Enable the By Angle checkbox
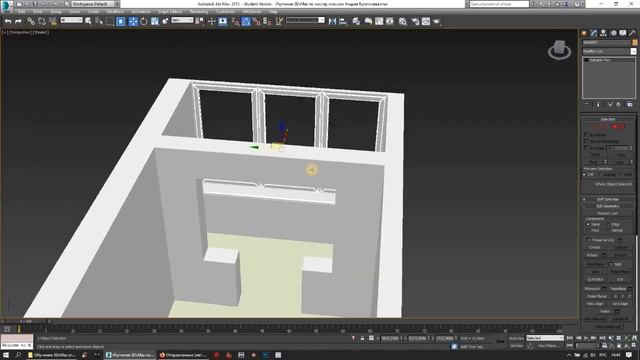 pyautogui.click(x=586, y=147)
